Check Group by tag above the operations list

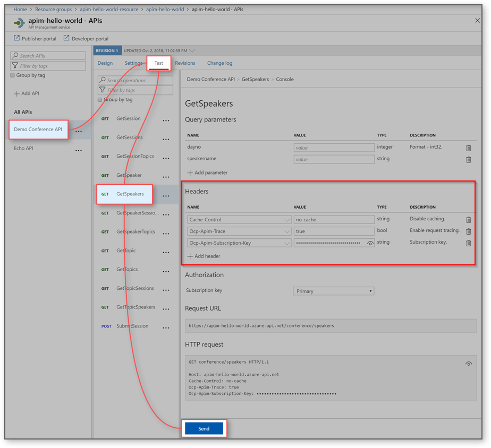click(100, 100)
